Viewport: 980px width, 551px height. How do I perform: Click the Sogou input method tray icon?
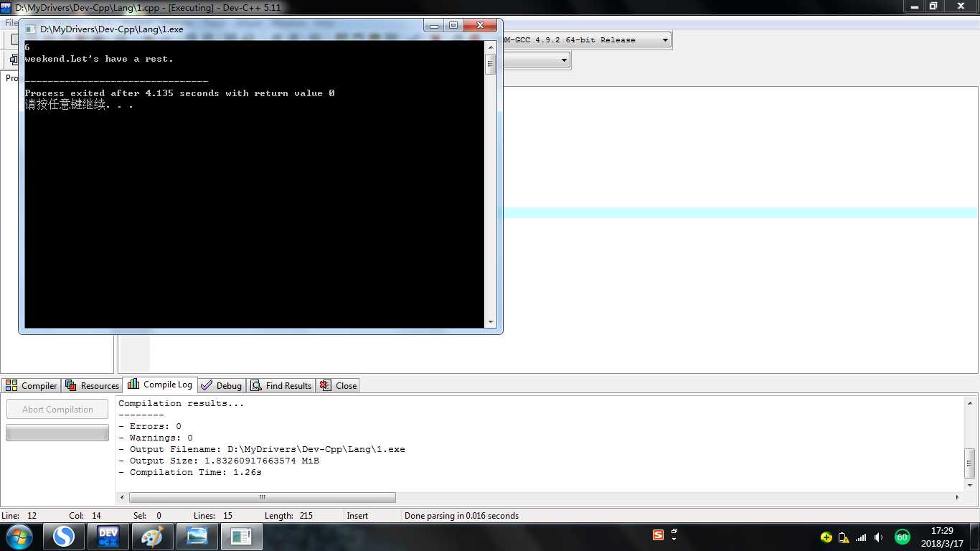point(658,535)
